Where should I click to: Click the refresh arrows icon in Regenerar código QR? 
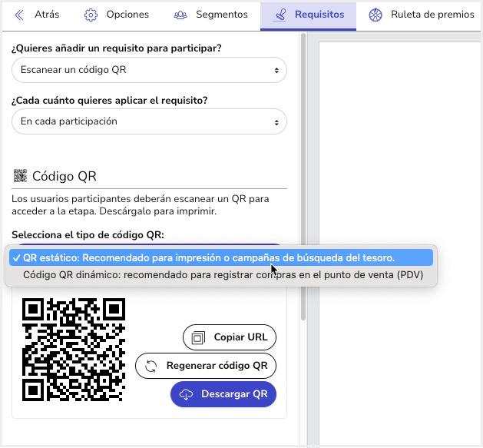click(151, 366)
